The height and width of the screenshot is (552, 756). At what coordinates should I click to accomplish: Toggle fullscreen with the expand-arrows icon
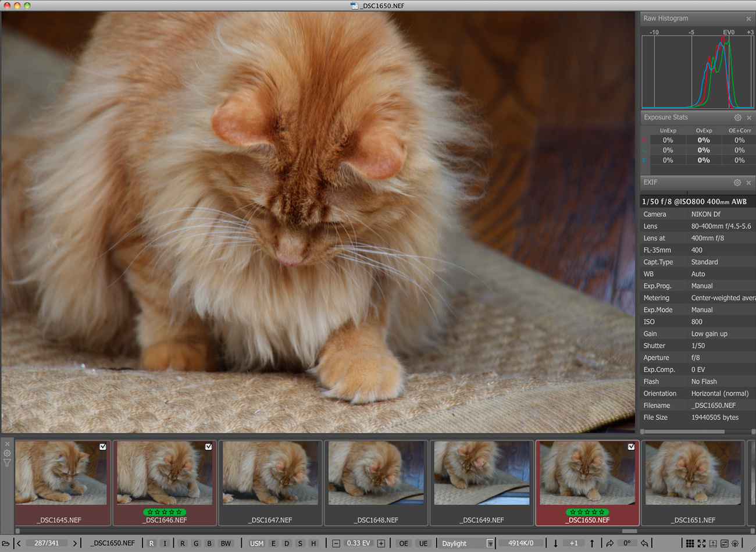point(701,543)
